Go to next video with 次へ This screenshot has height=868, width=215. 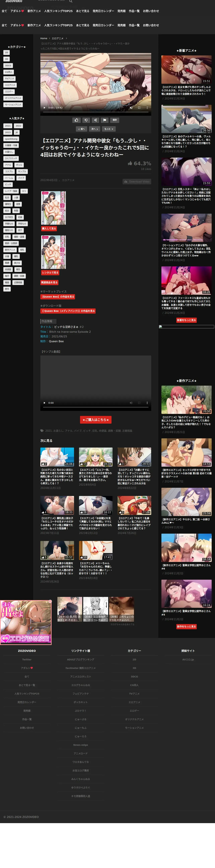pyautogui.click(x=95, y=129)
